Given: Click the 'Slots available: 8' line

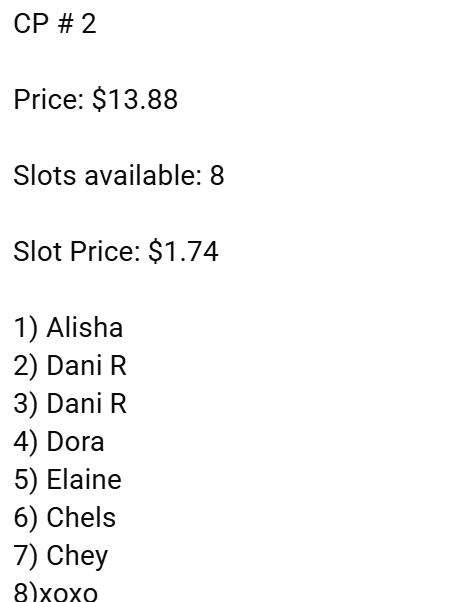Looking at the screenshot, I should click(119, 175).
